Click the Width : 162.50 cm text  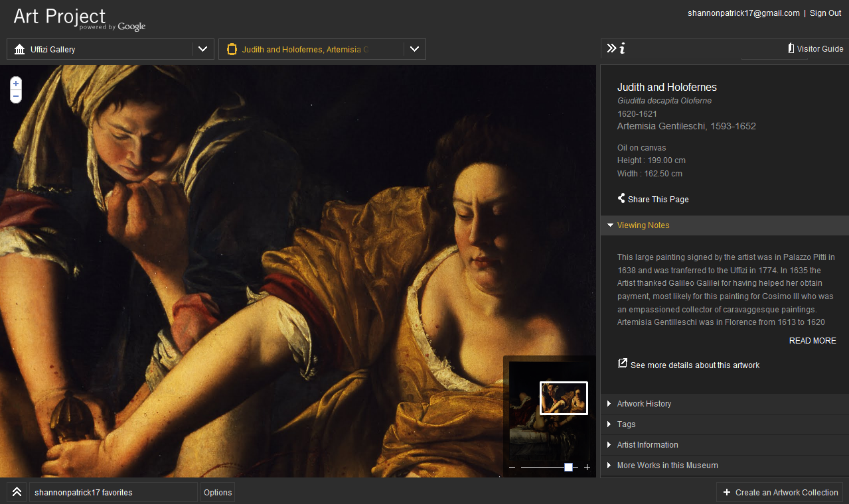(x=650, y=174)
